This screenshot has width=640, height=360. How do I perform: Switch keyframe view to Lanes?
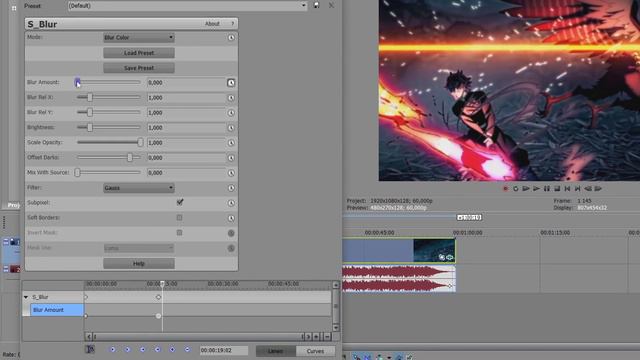click(276, 351)
